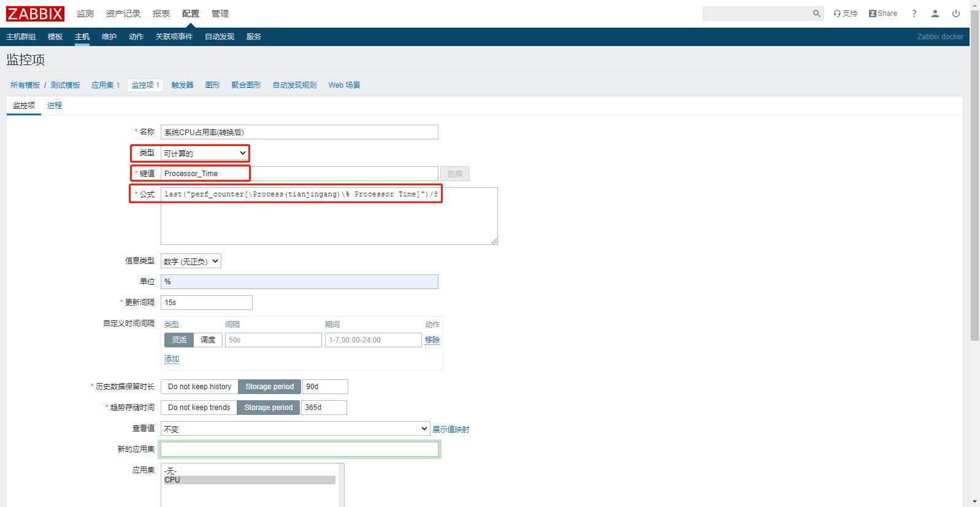Open the 资产记录 top menu
The width and height of the screenshot is (980, 507).
(123, 14)
